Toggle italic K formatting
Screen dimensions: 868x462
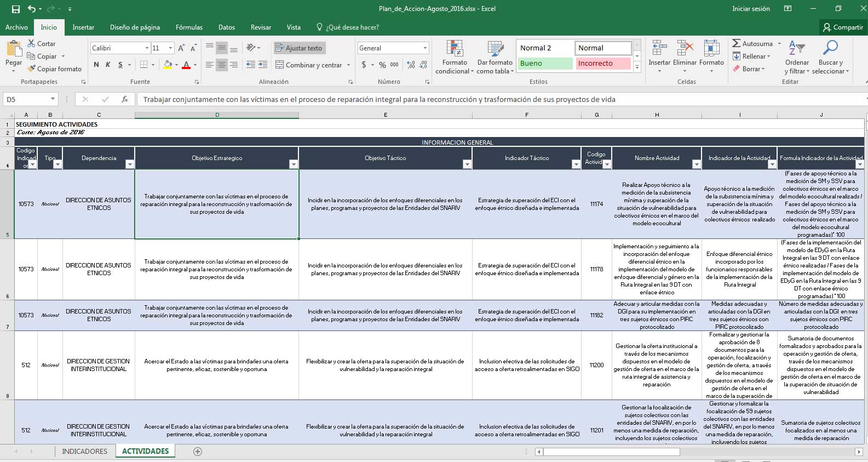pos(108,65)
